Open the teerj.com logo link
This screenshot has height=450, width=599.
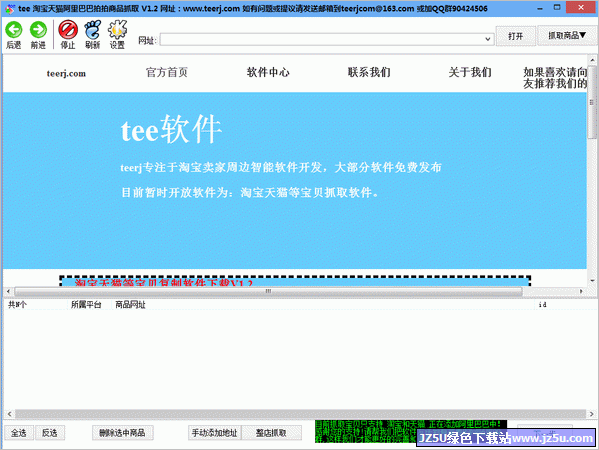tap(66, 73)
